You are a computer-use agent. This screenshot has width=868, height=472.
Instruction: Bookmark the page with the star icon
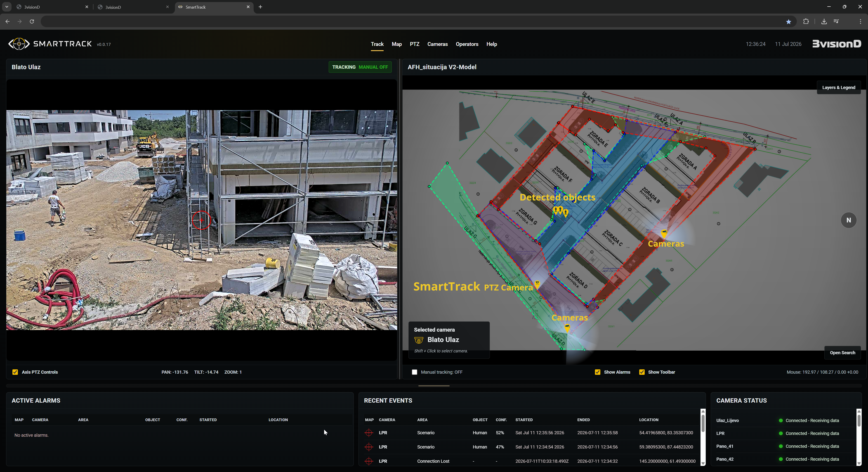coord(788,21)
